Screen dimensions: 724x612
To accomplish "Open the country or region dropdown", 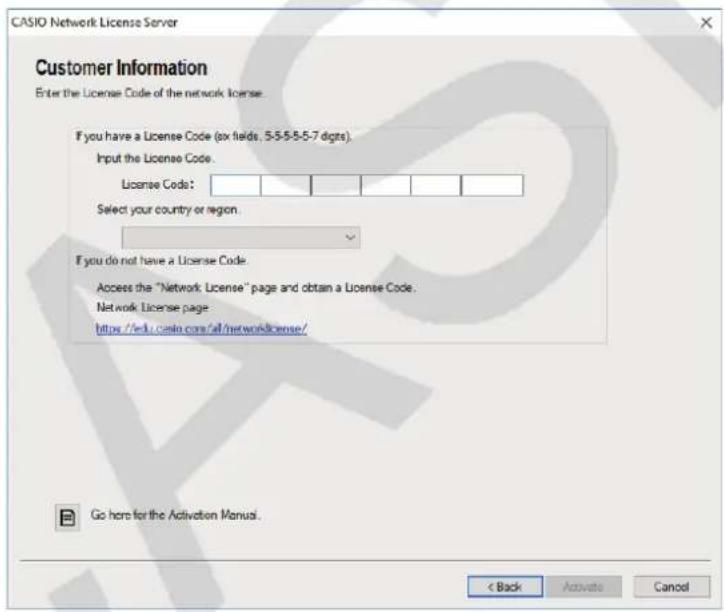I will click(x=241, y=237).
